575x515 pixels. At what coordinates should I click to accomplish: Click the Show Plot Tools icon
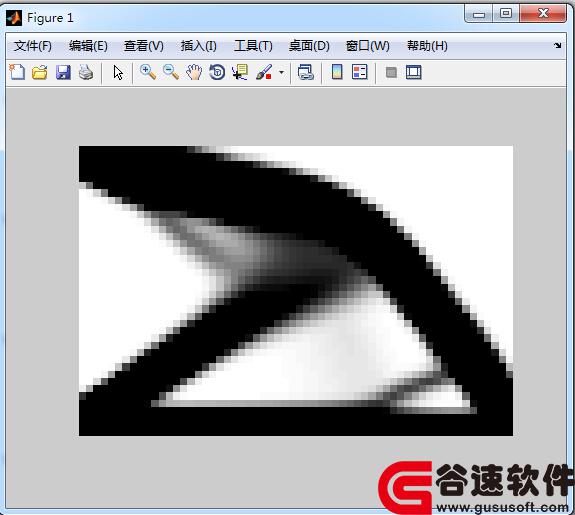[414, 72]
